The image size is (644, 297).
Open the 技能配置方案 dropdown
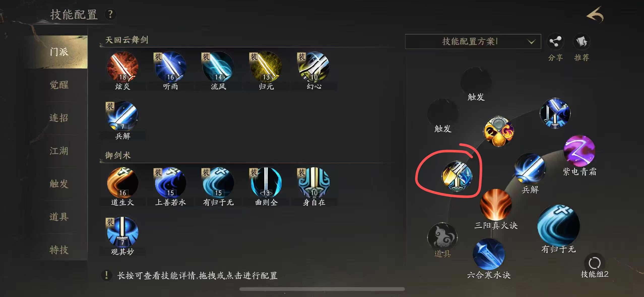(473, 41)
